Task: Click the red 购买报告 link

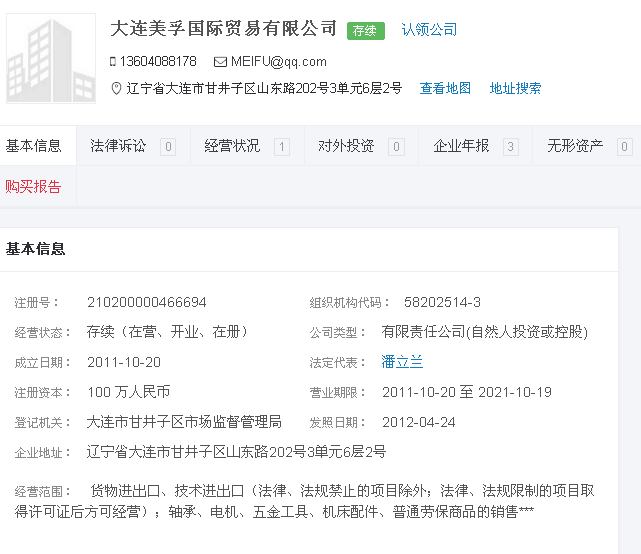Action: (34, 186)
